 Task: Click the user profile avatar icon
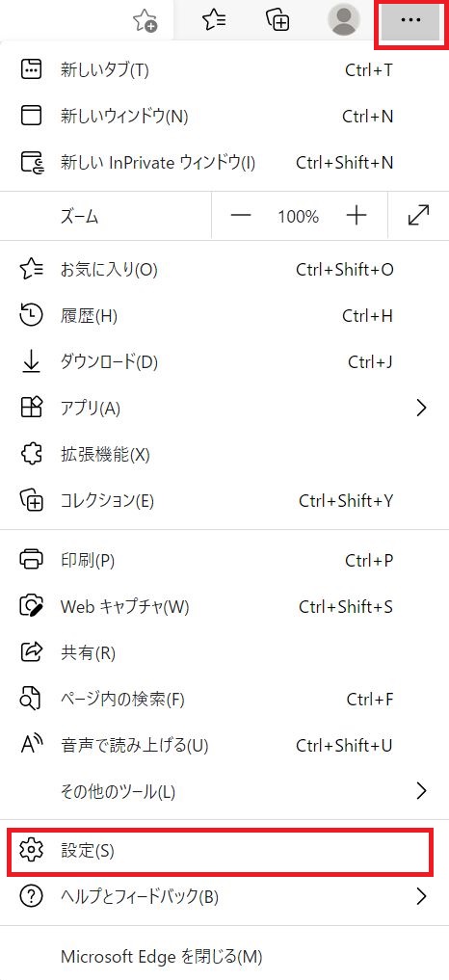pyautogui.click(x=343, y=20)
